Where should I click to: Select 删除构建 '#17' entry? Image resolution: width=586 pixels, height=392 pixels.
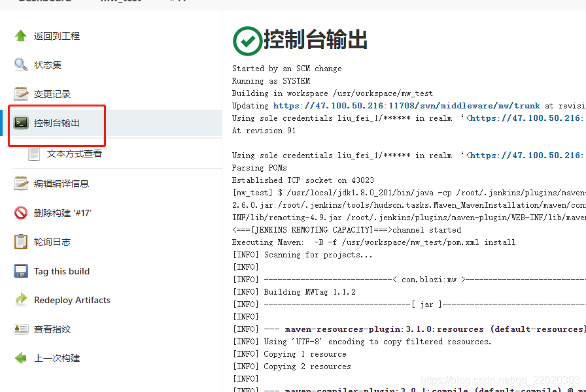point(63,213)
